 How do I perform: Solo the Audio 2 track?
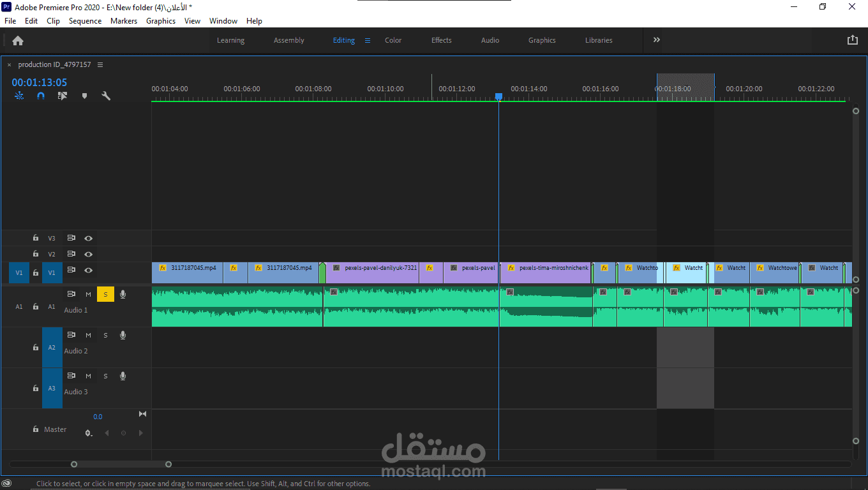[105, 335]
